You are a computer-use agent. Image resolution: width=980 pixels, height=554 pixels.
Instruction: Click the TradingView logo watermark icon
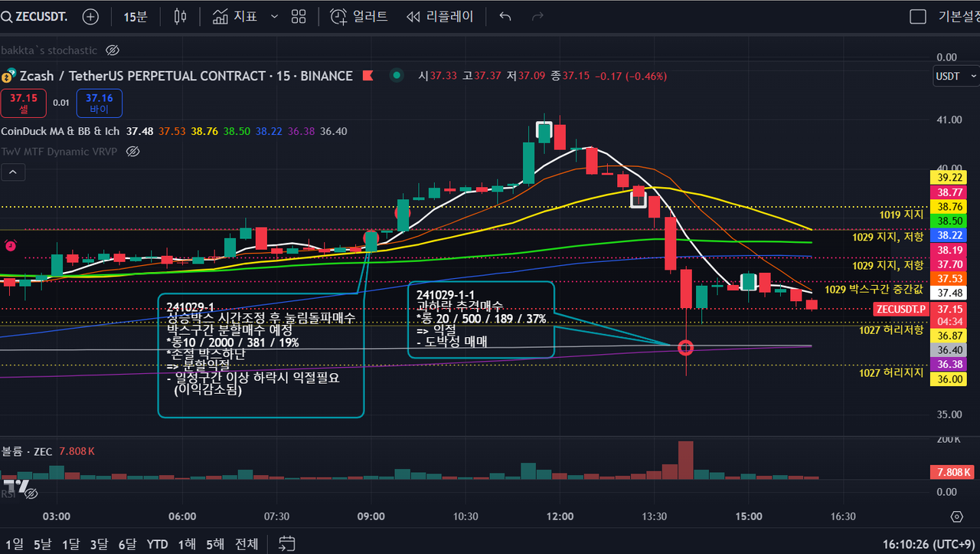click(x=17, y=486)
